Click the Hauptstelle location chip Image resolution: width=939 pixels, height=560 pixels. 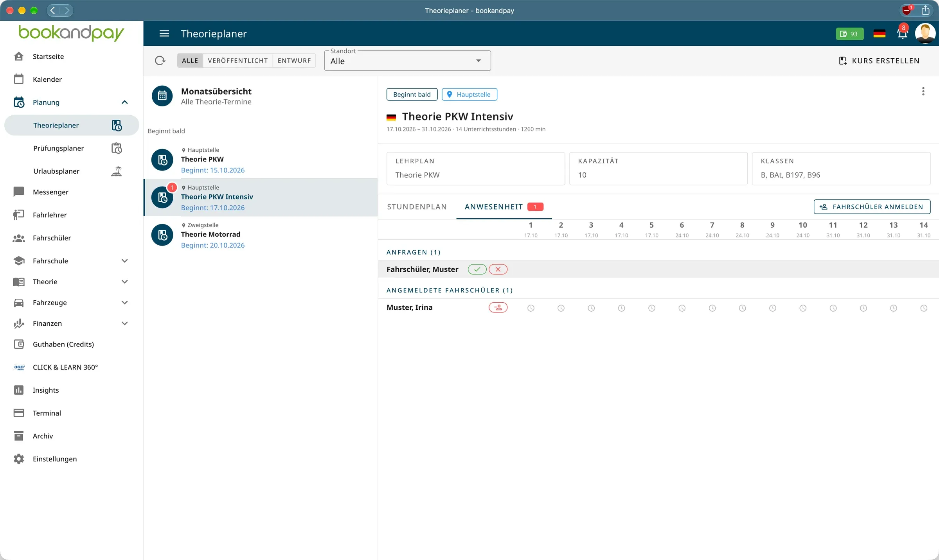[469, 95]
